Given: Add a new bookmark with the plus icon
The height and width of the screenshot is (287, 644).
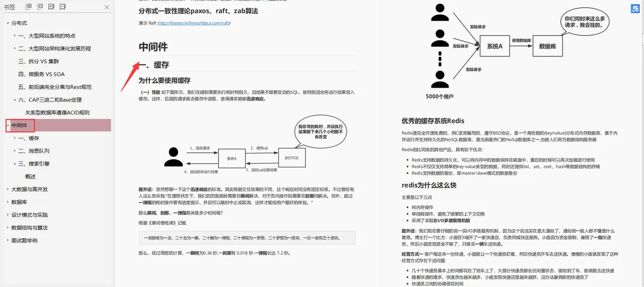Looking at the screenshot, I should click(51, 7).
